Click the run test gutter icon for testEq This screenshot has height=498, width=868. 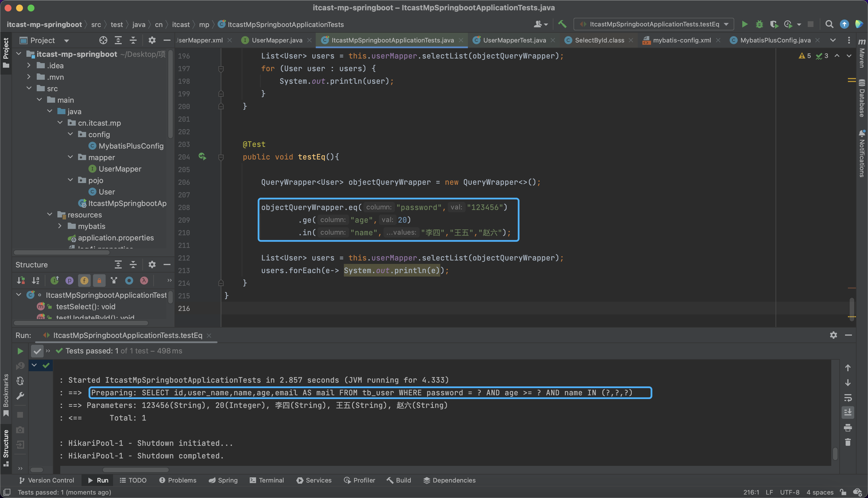tap(202, 157)
